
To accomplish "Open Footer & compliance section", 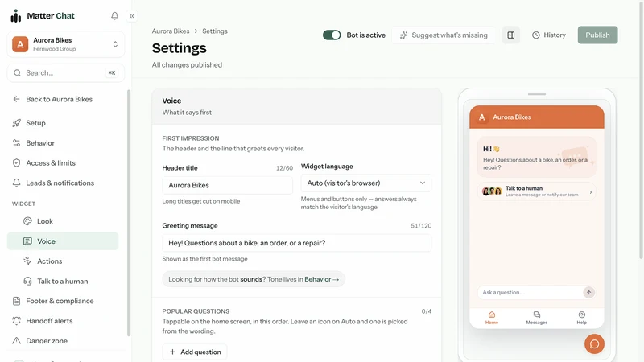I will 60,301.
